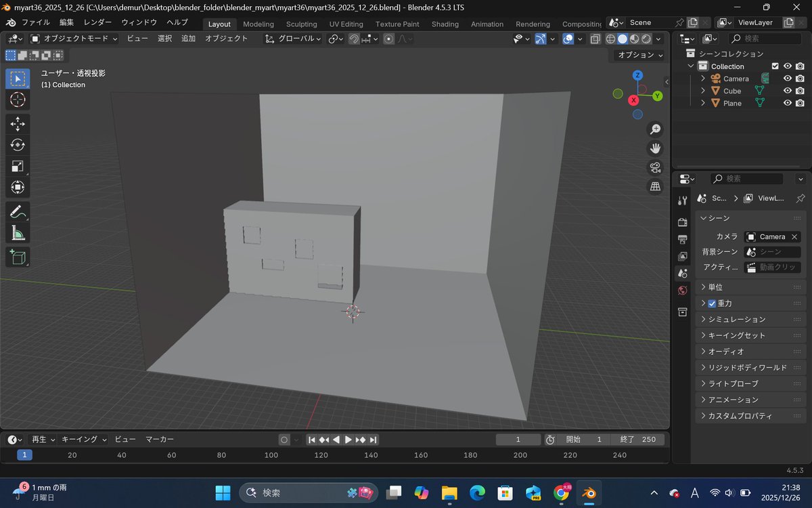This screenshot has height=508, width=812.
Task: Open the Collection properties tab
Action: tap(682, 312)
